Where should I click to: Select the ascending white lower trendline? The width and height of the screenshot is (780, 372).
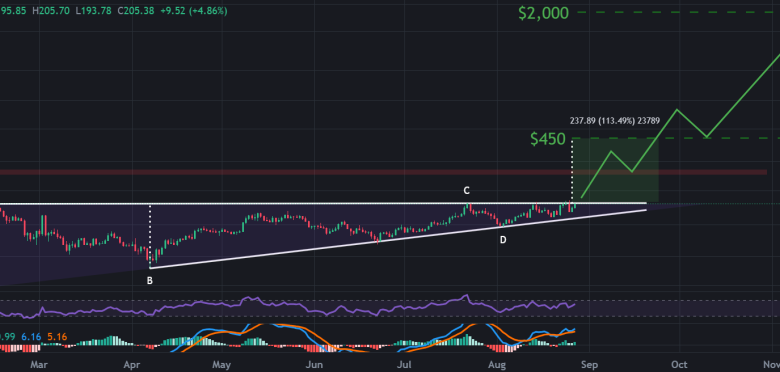click(x=398, y=239)
